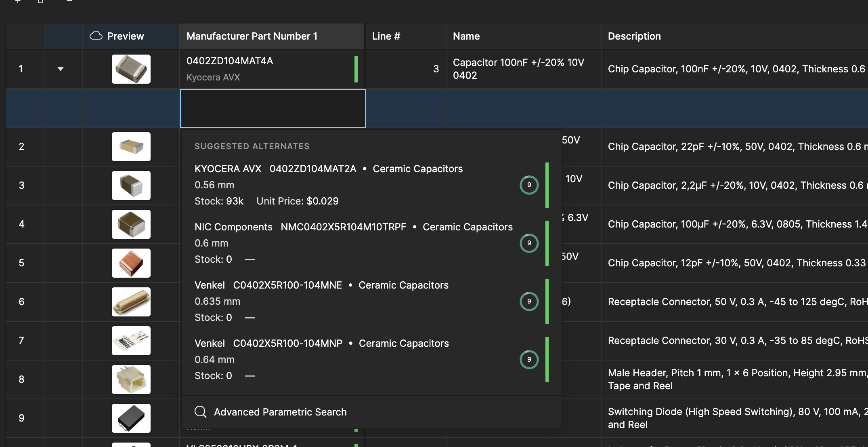Select Advanced Parametric Search
Viewport: 868px width, 447px height.
click(280, 412)
